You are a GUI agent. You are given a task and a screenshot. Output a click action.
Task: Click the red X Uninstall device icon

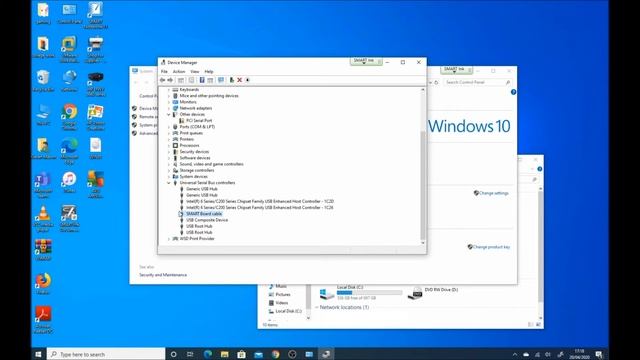(x=240, y=80)
